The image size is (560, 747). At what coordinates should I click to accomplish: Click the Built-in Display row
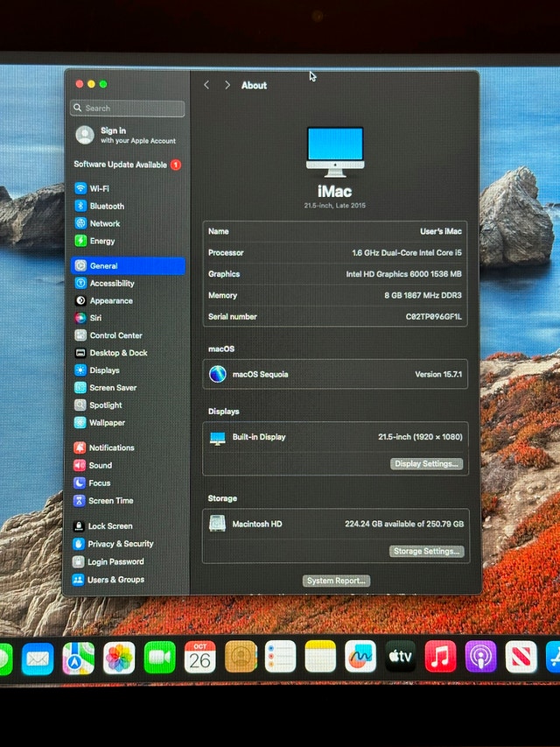coord(336,437)
